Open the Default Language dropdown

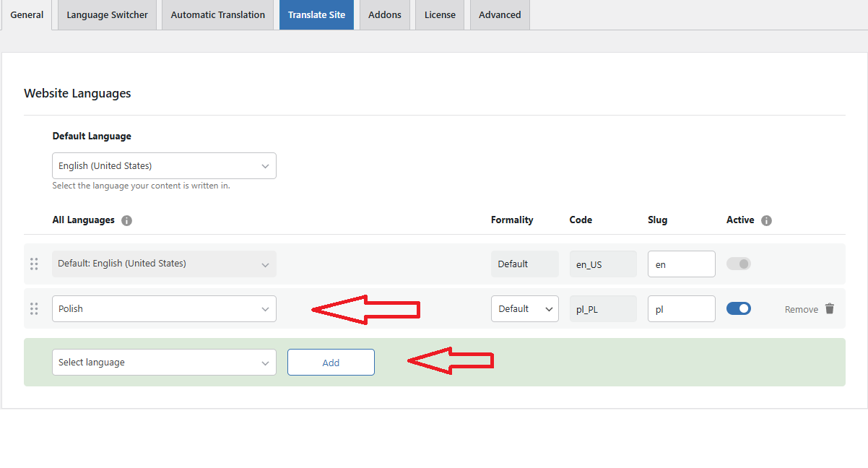pos(164,165)
